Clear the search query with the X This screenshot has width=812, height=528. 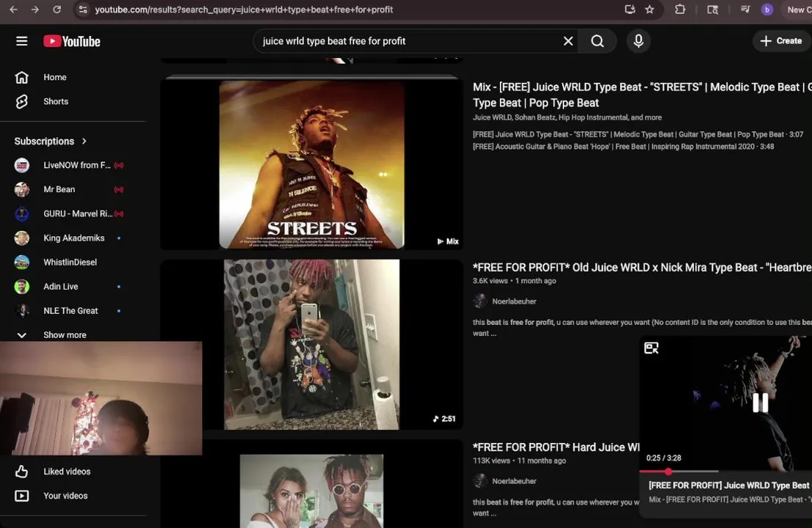[x=568, y=41]
